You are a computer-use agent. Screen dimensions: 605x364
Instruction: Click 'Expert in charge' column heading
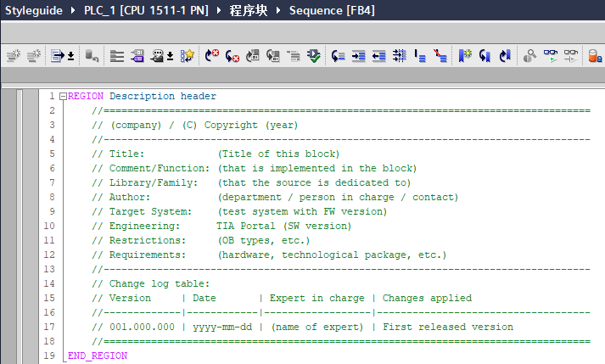click(x=317, y=298)
